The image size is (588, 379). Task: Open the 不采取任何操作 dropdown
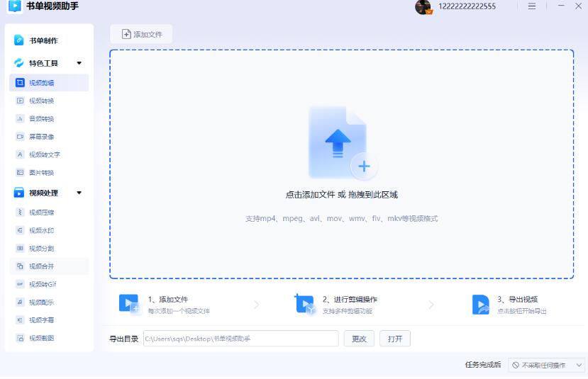(x=546, y=365)
